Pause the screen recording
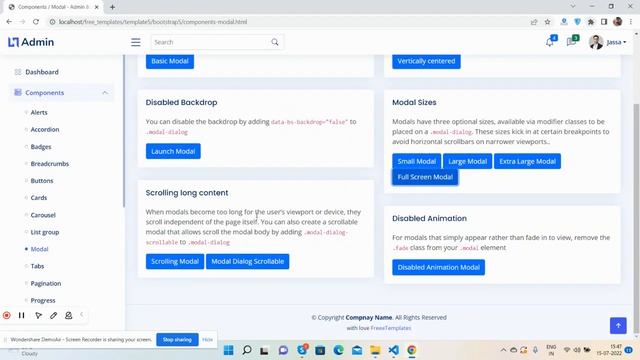 22,315
